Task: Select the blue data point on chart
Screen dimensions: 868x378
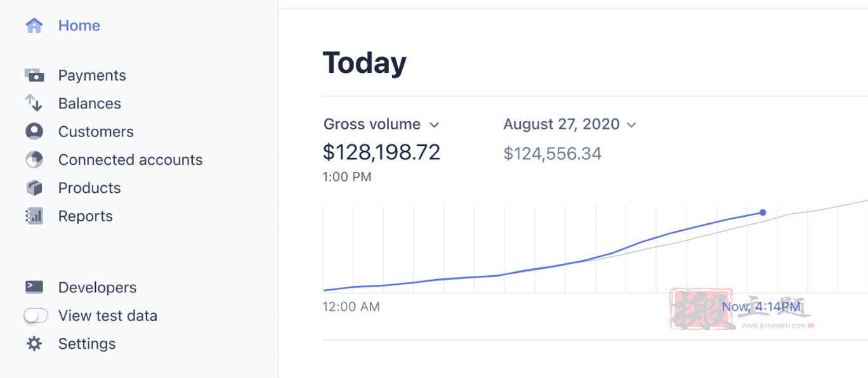Action: coord(763,212)
